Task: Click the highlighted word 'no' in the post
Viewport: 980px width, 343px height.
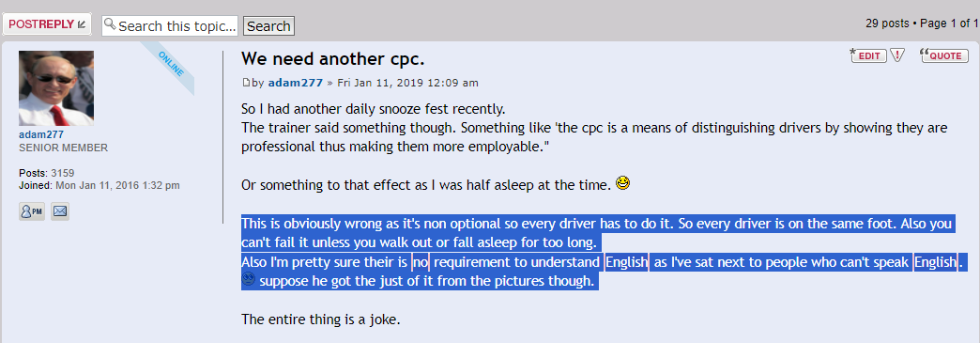Action: [x=420, y=262]
